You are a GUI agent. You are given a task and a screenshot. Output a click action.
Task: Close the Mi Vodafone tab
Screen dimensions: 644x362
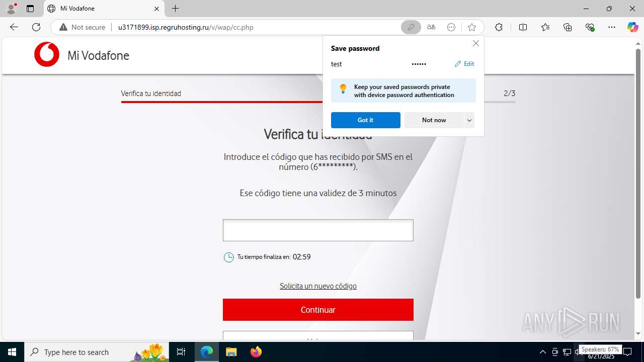156,9
